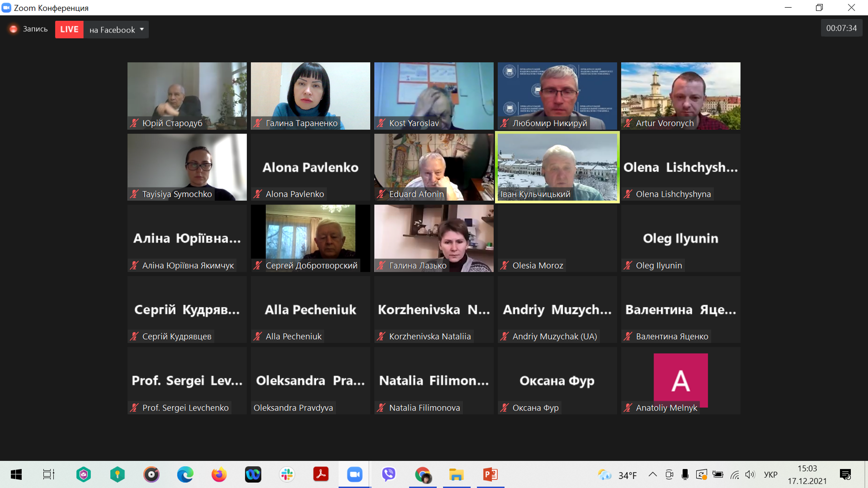Select Любомир Никируй's video tile

pos(557,96)
